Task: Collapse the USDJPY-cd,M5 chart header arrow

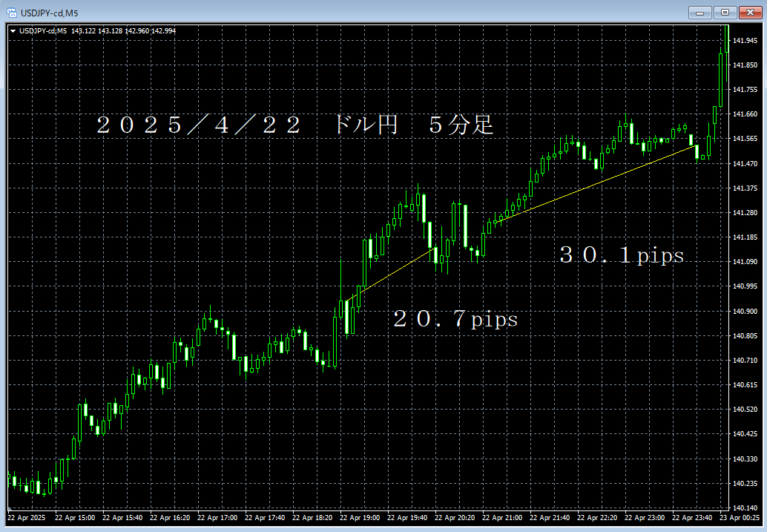Action: click(x=13, y=31)
